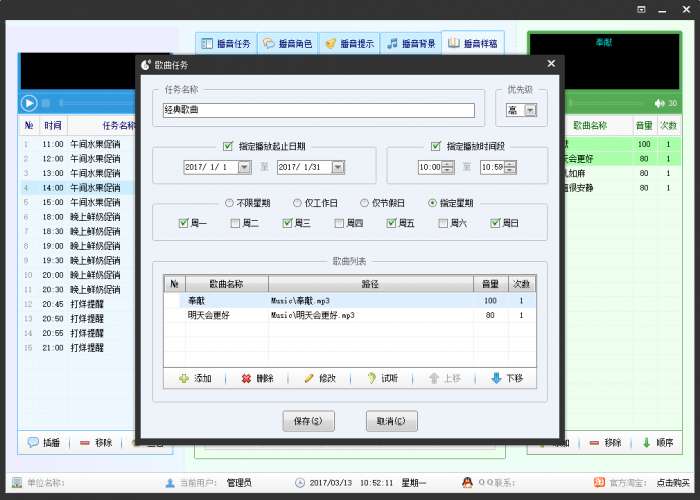
Task: Click the 下移 move down button
Action: coord(507,378)
